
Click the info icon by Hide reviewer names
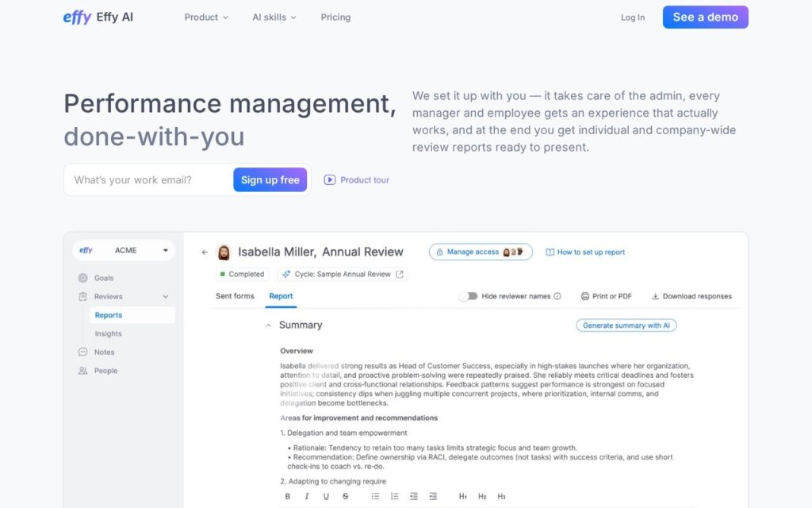pyautogui.click(x=557, y=297)
